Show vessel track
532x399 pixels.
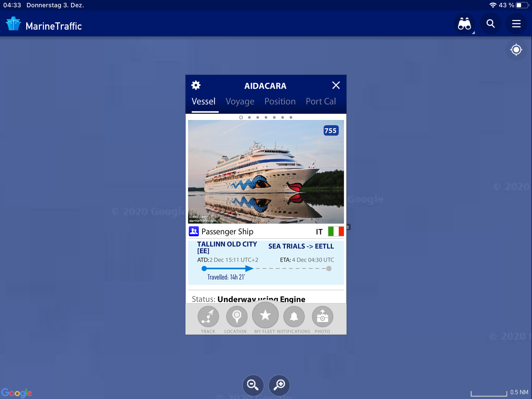(x=208, y=317)
